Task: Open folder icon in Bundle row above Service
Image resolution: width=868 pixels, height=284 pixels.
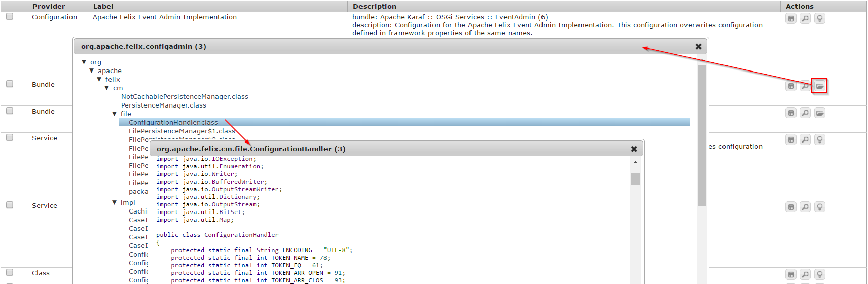Action: (x=820, y=113)
